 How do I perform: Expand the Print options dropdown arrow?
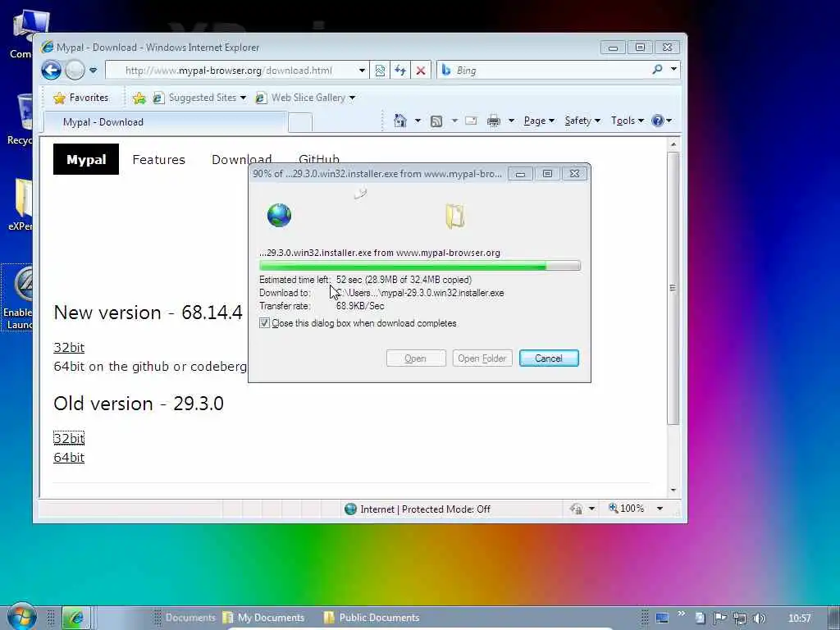(512, 121)
